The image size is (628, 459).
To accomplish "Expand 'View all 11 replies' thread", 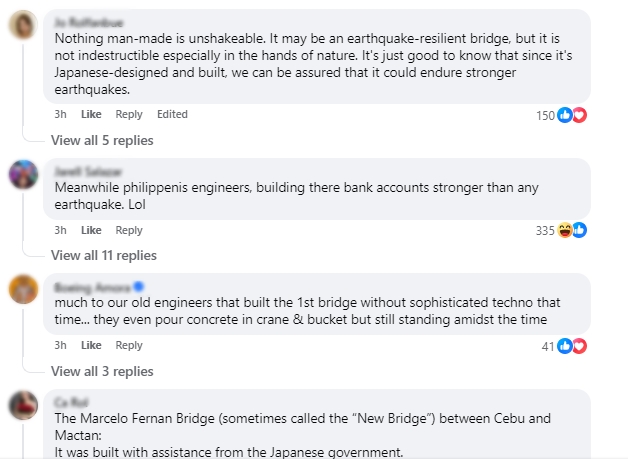I will click(105, 255).
